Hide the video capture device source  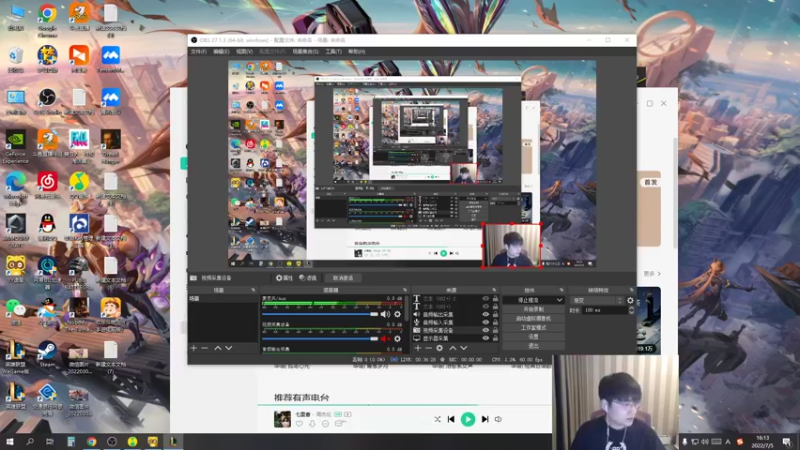(485, 330)
